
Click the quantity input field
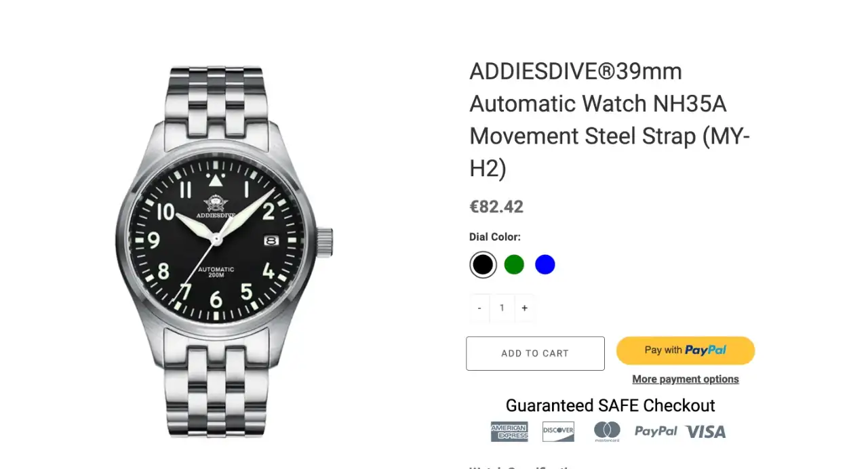(502, 308)
